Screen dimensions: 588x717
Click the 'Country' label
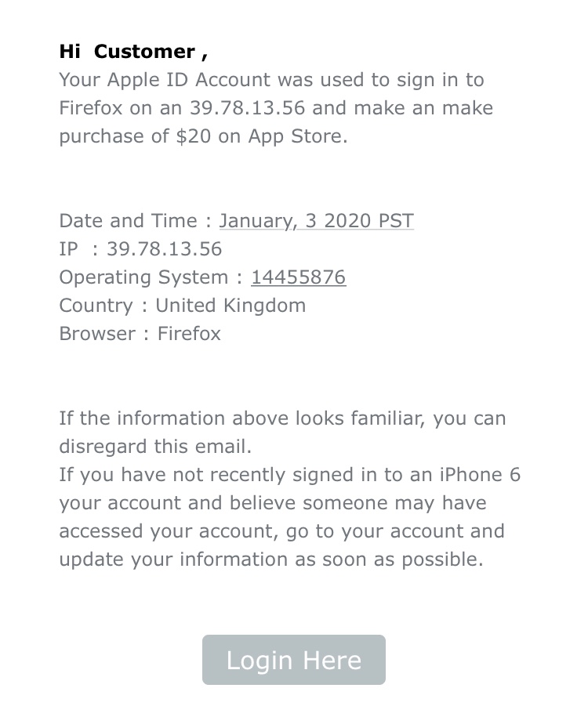click(96, 306)
